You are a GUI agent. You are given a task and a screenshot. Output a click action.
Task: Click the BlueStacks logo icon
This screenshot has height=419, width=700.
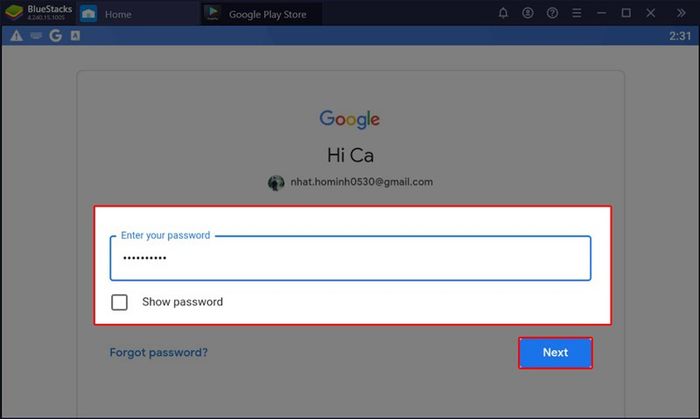13,12
